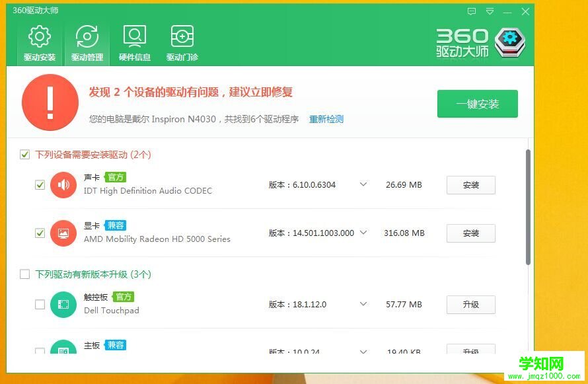
Task: Click the 声卡 device category label
Action: tap(91, 177)
